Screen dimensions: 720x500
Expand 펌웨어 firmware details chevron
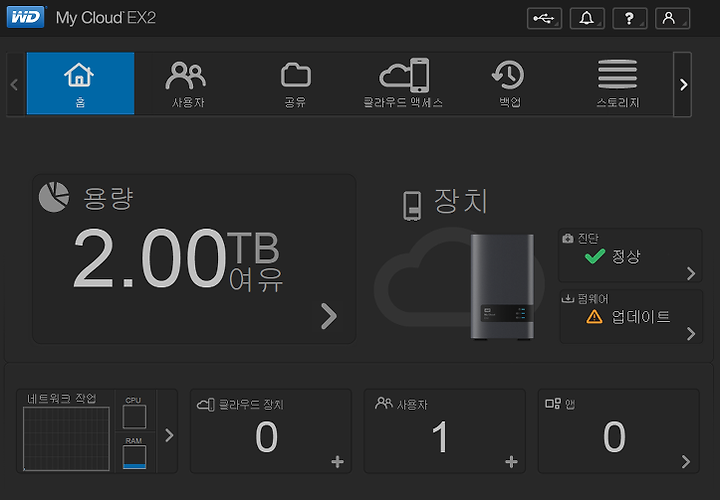pyautogui.click(x=691, y=334)
